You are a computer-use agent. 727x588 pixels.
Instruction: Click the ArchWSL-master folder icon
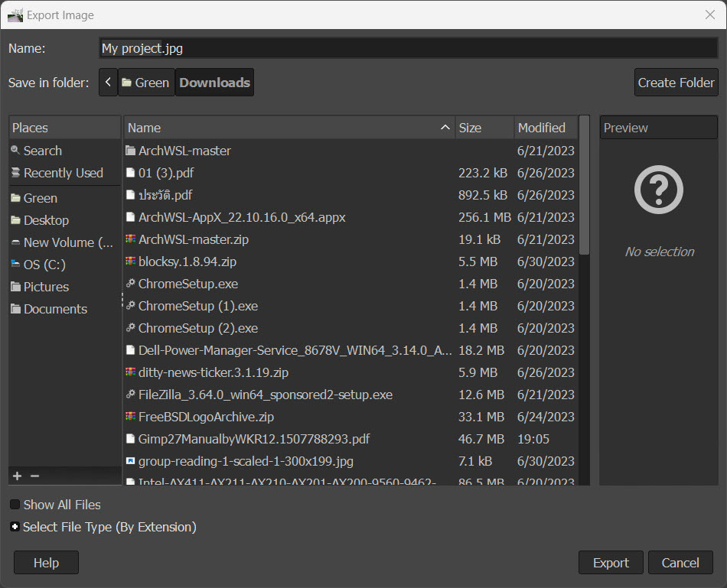(x=130, y=151)
